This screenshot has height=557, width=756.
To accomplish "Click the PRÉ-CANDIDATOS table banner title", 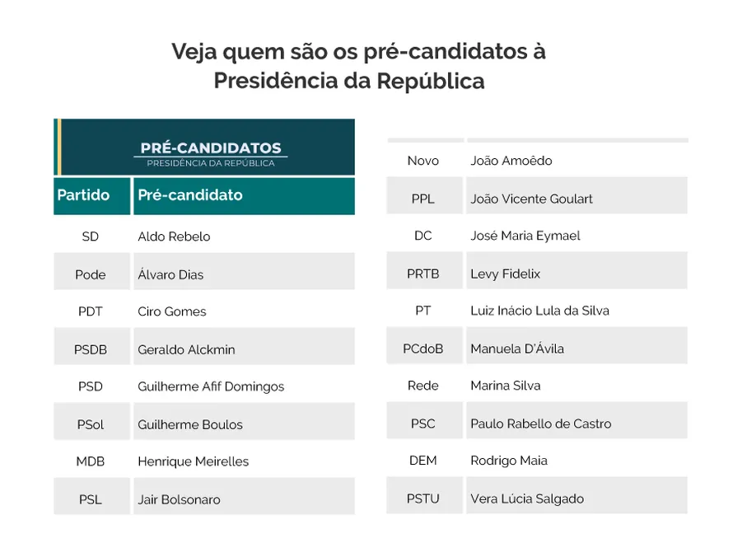I will (x=211, y=147).
